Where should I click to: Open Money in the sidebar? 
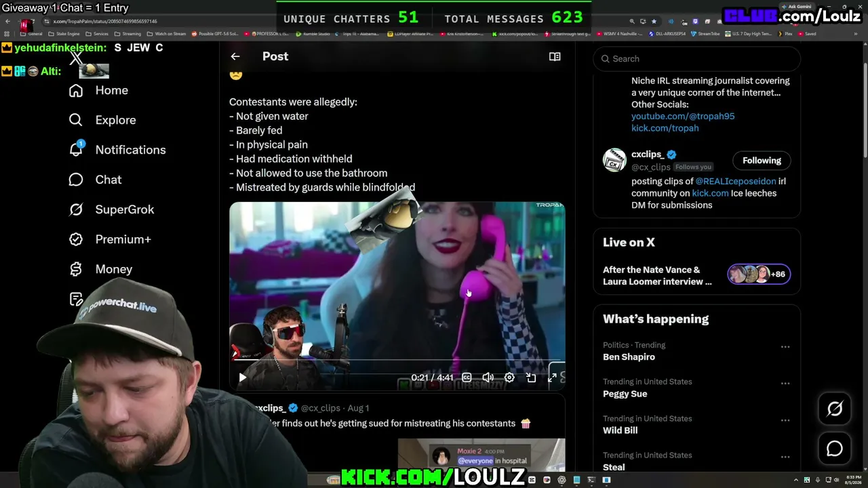click(101, 269)
